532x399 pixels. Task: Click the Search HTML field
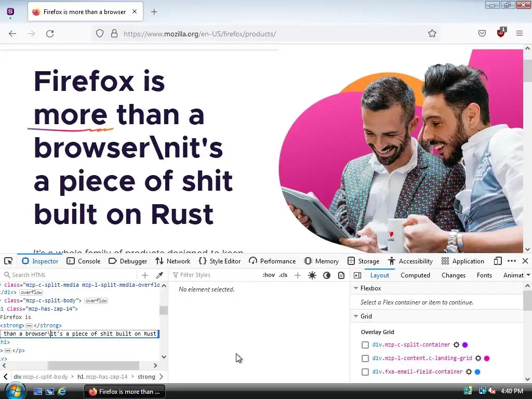(70, 275)
